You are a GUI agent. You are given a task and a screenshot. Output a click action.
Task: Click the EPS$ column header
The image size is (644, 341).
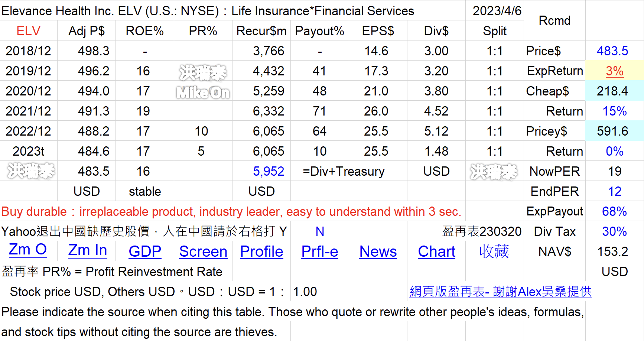tap(378, 31)
